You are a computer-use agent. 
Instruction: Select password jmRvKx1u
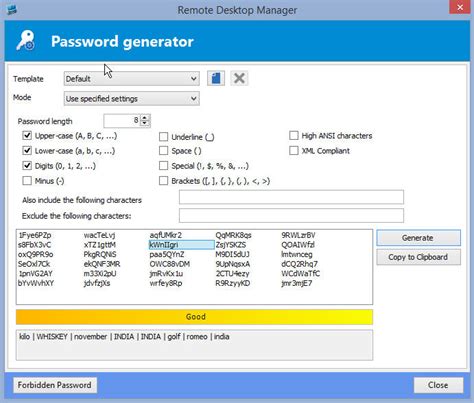(166, 274)
